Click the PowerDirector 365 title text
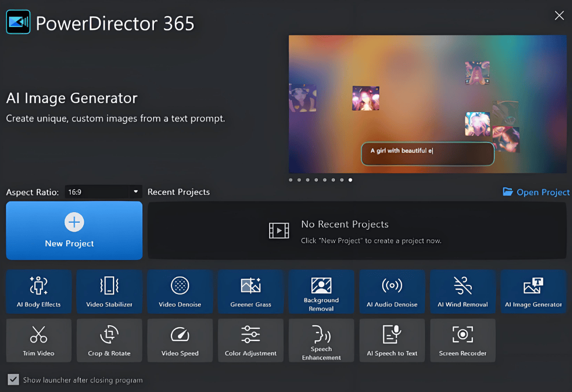 (115, 23)
